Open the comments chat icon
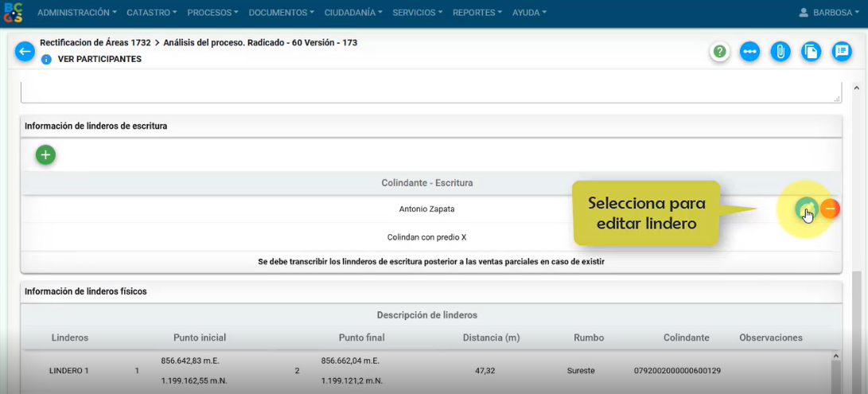 tap(841, 52)
